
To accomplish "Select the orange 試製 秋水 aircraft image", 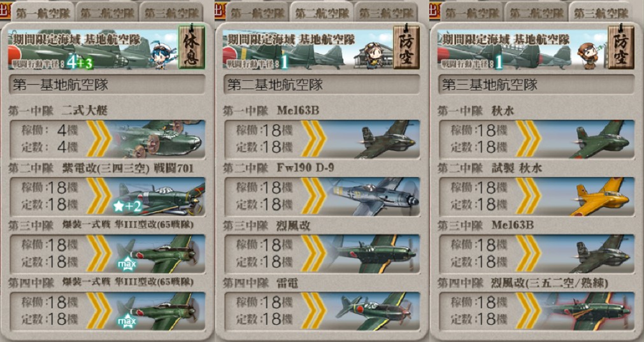I will click(599, 197).
